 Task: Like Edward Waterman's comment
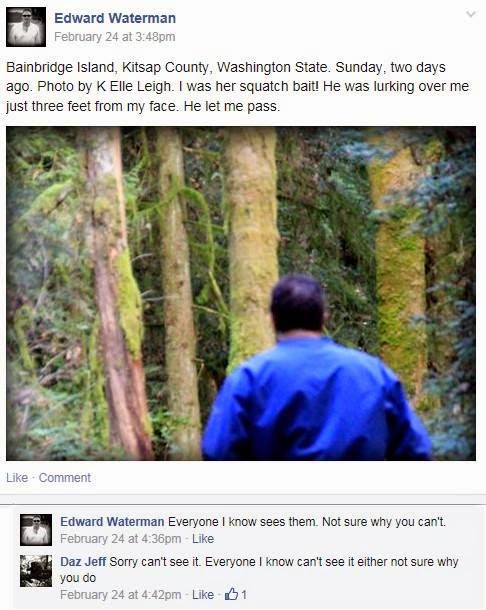203,538
